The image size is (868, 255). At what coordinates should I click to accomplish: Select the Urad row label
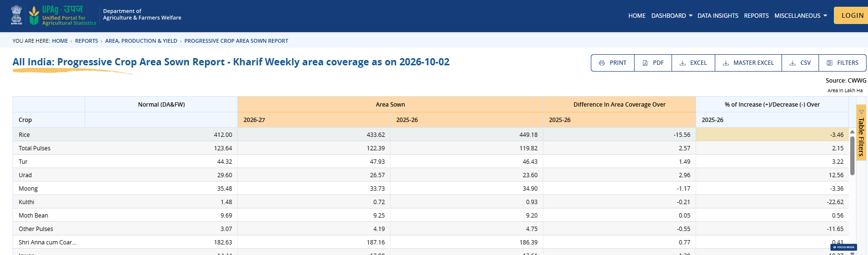(x=25, y=175)
